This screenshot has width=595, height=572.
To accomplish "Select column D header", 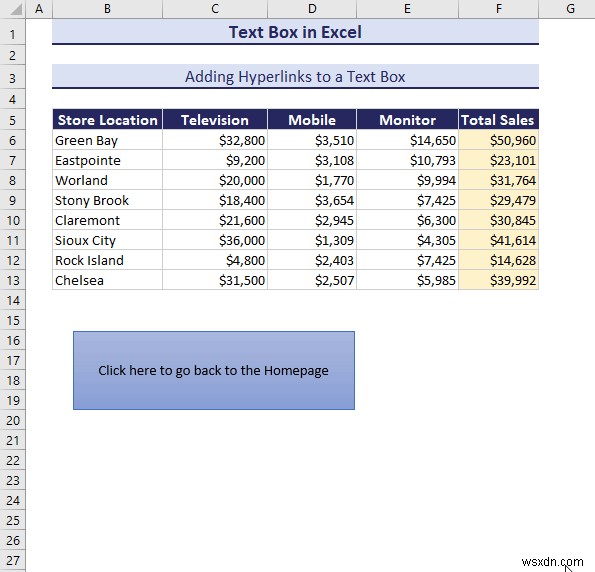I will pyautogui.click(x=312, y=9).
